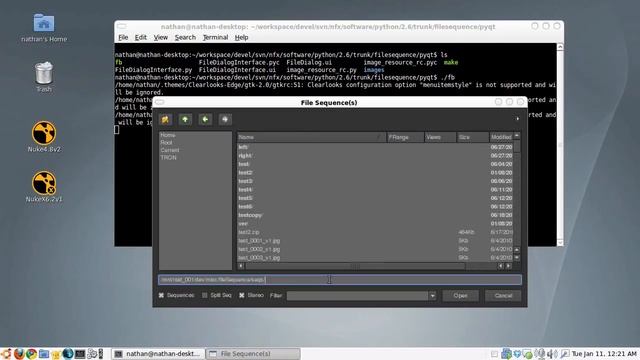This screenshot has width=640, height=360.
Task: Select Root in the bookmarks list
Action: [x=166, y=142]
